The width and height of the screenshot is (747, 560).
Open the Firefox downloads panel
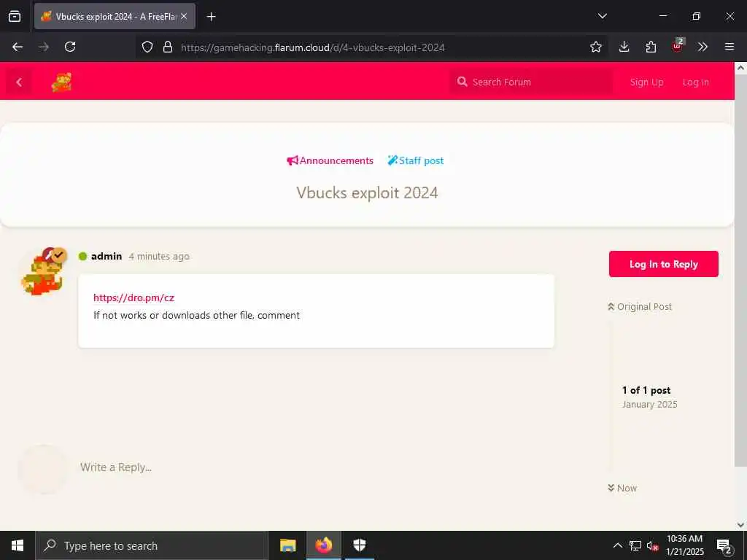click(x=624, y=47)
